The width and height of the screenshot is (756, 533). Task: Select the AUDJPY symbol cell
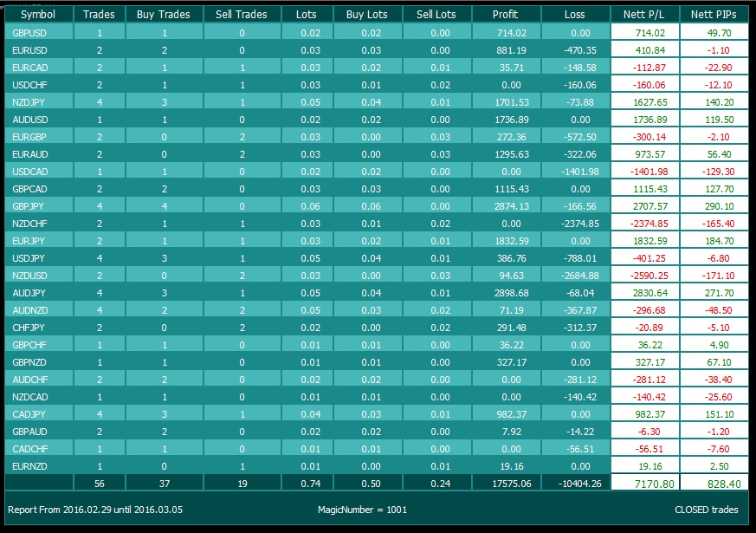(39, 293)
